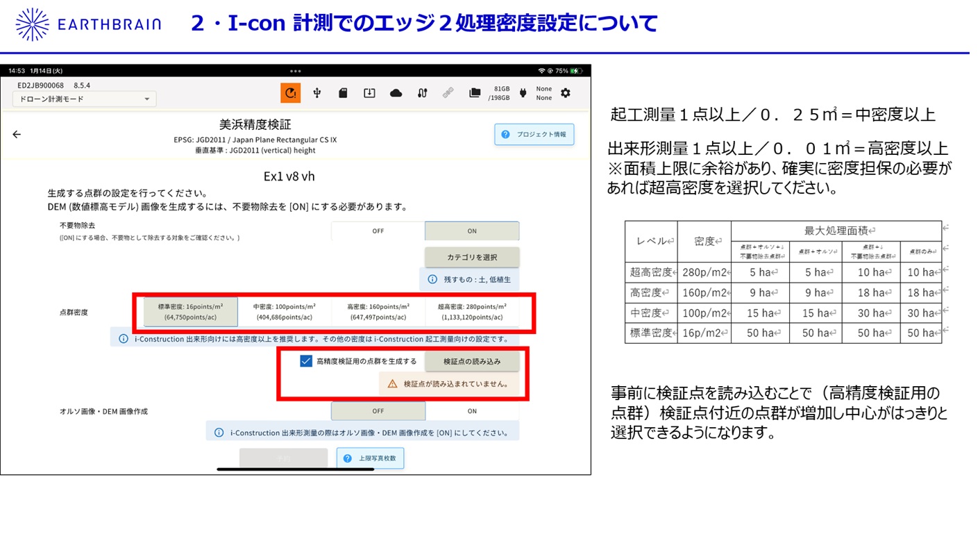Open プロジェクト情報 button

(534, 135)
